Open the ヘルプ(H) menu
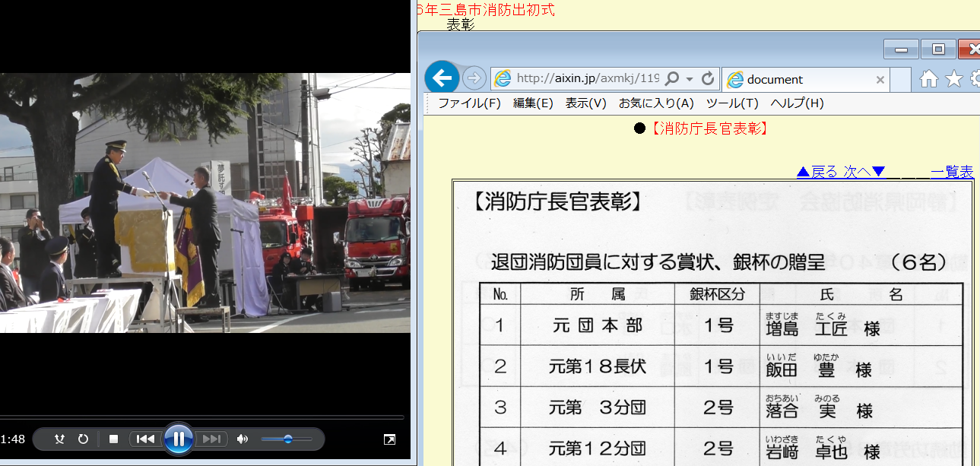980x466 pixels. 797,103
